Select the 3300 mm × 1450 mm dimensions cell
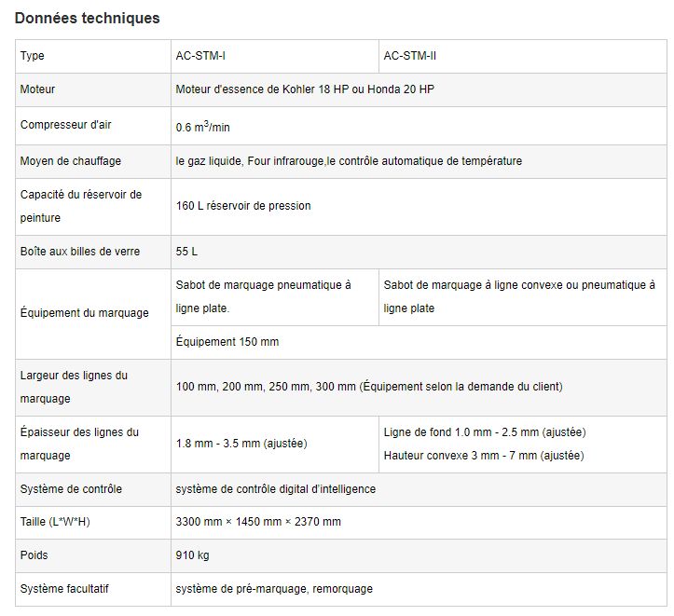Image resolution: width=674 pixels, height=616 pixels. pos(258,522)
